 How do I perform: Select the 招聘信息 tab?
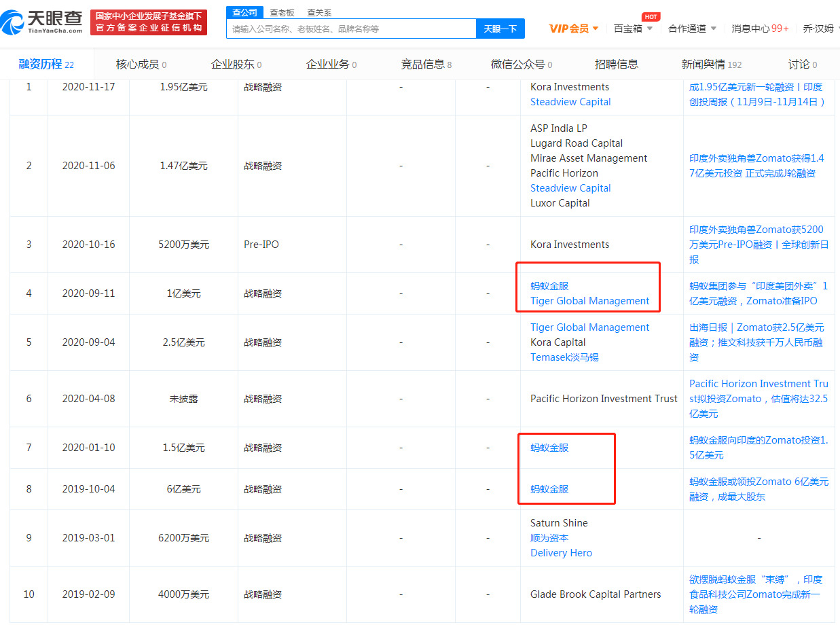coord(617,65)
